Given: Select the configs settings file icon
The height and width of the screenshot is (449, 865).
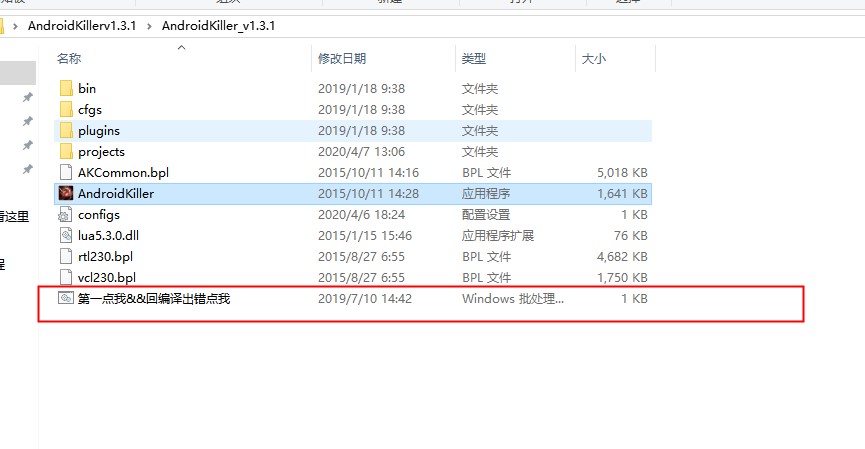Looking at the screenshot, I should 66,214.
